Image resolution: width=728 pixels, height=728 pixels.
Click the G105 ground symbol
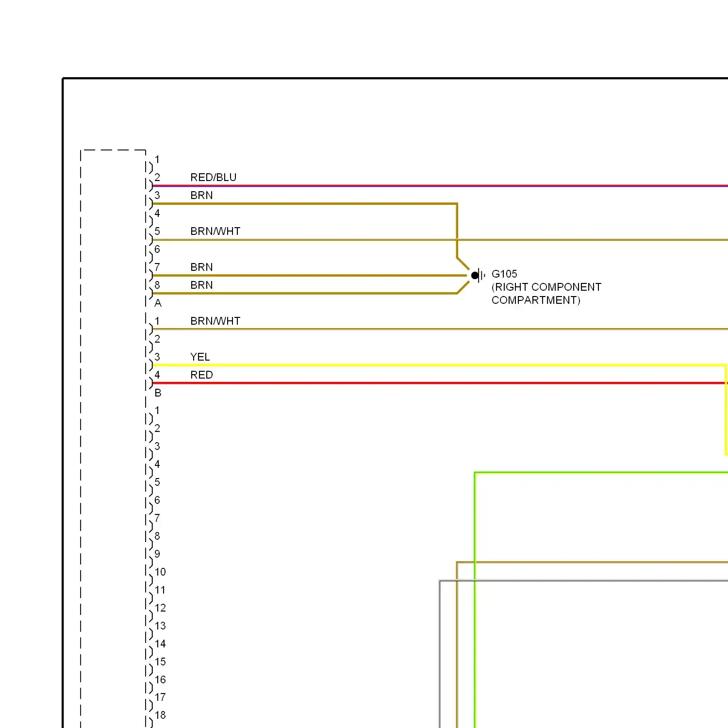(x=478, y=275)
